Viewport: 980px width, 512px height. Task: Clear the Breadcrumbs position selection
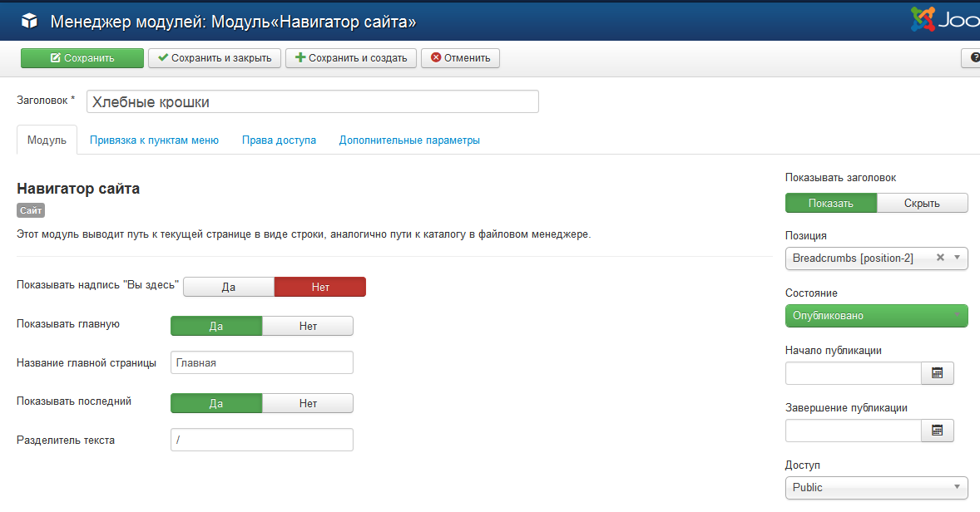click(x=940, y=258)
